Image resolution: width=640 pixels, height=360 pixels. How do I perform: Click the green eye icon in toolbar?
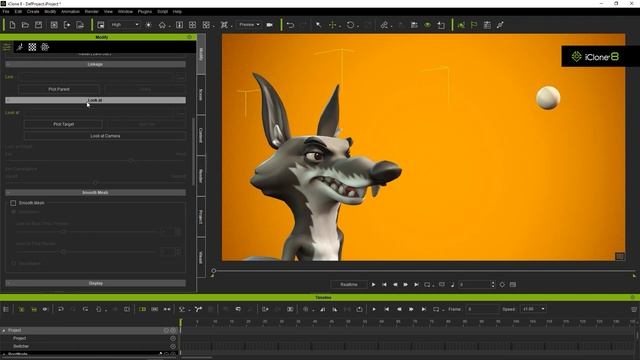tap(427, 25)
